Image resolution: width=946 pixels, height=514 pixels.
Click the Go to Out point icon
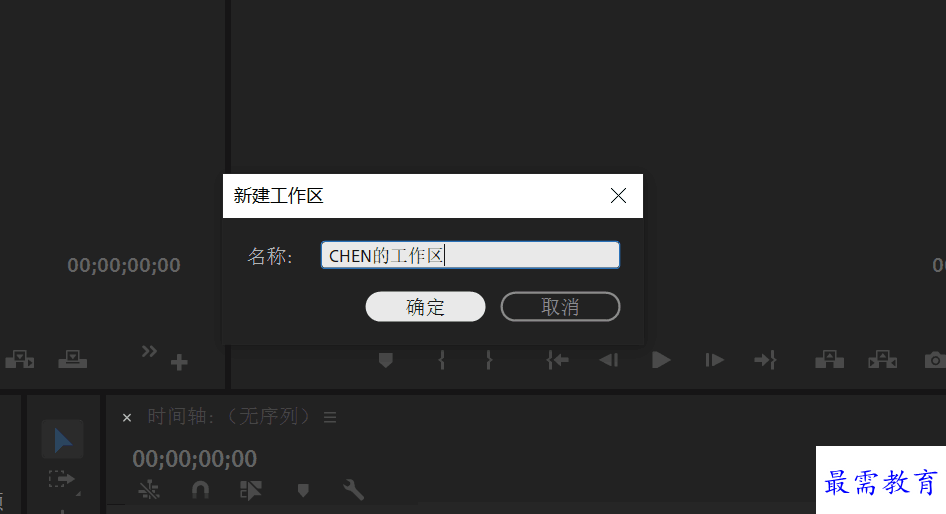[765, 360]
